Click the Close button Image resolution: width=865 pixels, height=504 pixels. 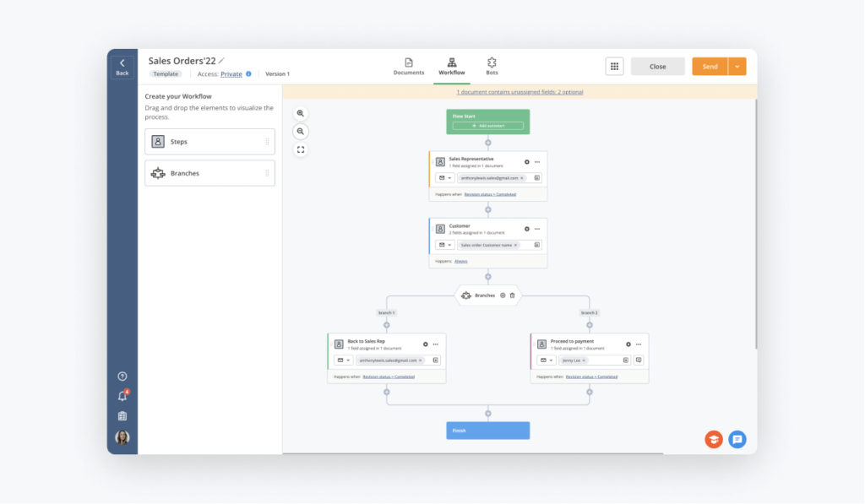pyautogui.click(x=657, y=67)
